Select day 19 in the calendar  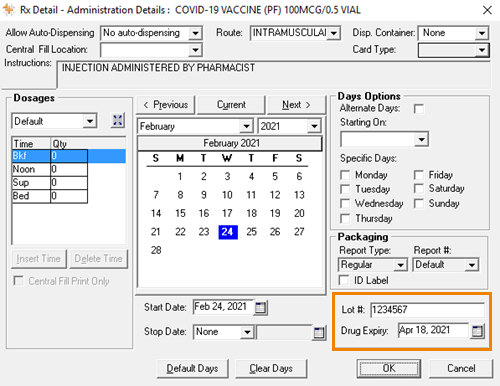275,213
